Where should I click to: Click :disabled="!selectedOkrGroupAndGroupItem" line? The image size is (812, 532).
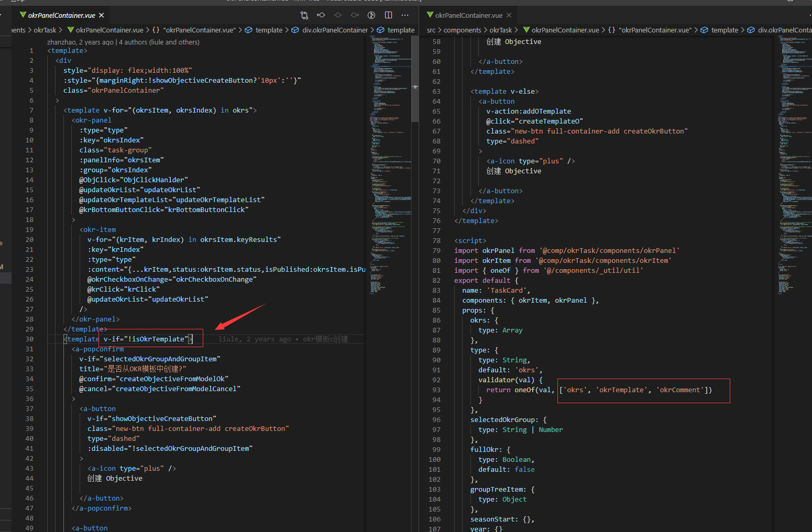pyautogui.click(x=170, y=448)
